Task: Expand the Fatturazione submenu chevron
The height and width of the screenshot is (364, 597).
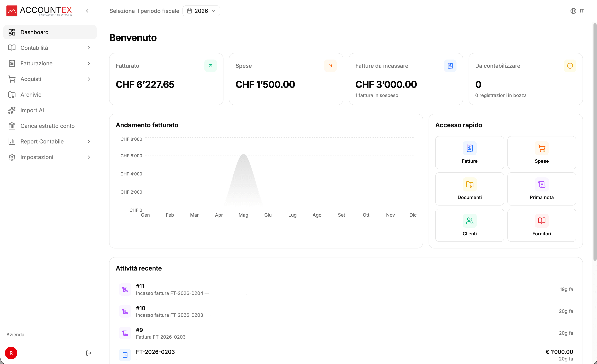Action: [x=89, y=63]
